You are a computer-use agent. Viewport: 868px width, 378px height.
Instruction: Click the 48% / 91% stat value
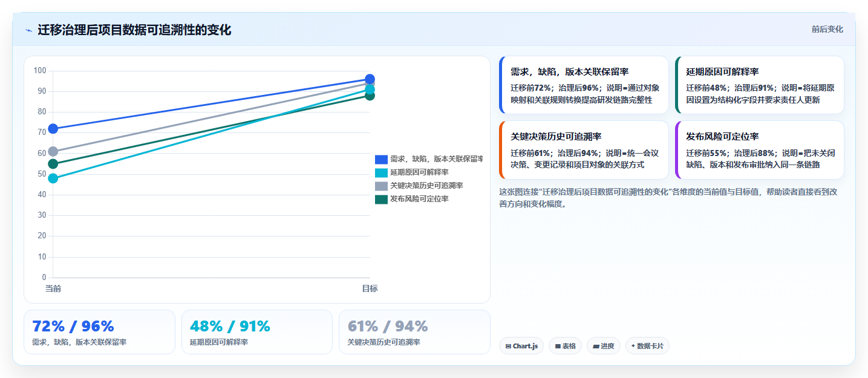pos(230,327)
